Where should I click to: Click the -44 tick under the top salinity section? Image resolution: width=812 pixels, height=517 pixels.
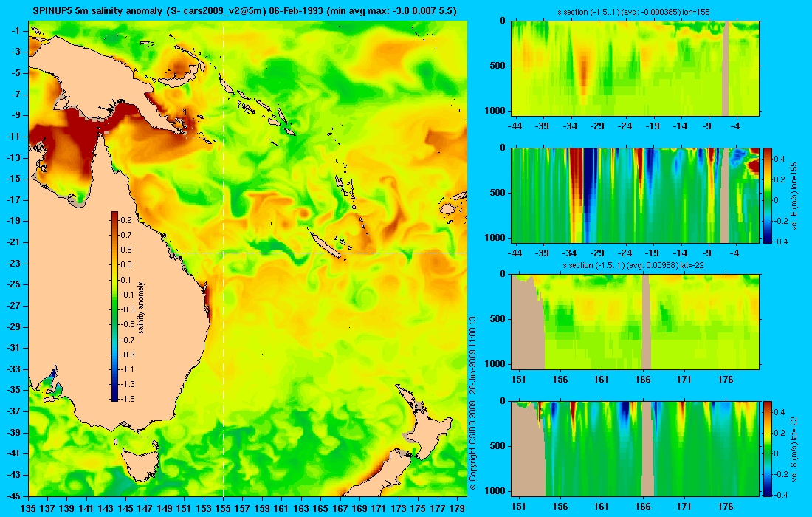tap(515, 126)
